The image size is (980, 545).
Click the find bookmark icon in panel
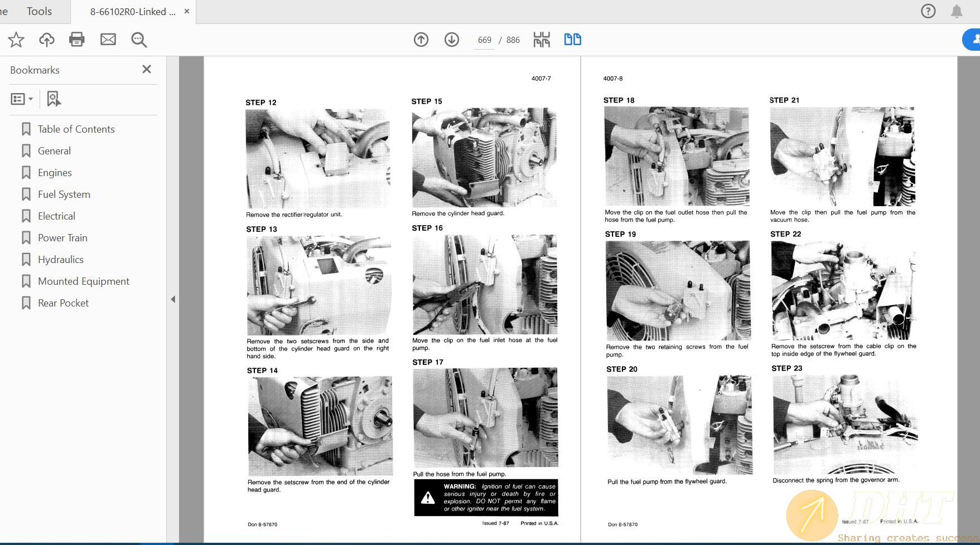click(54, 99)
